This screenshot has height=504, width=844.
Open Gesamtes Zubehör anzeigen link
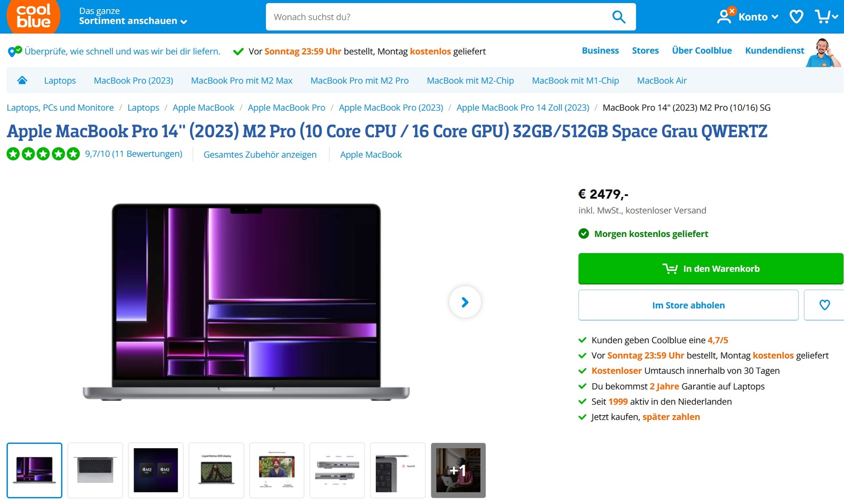[260, 155]
